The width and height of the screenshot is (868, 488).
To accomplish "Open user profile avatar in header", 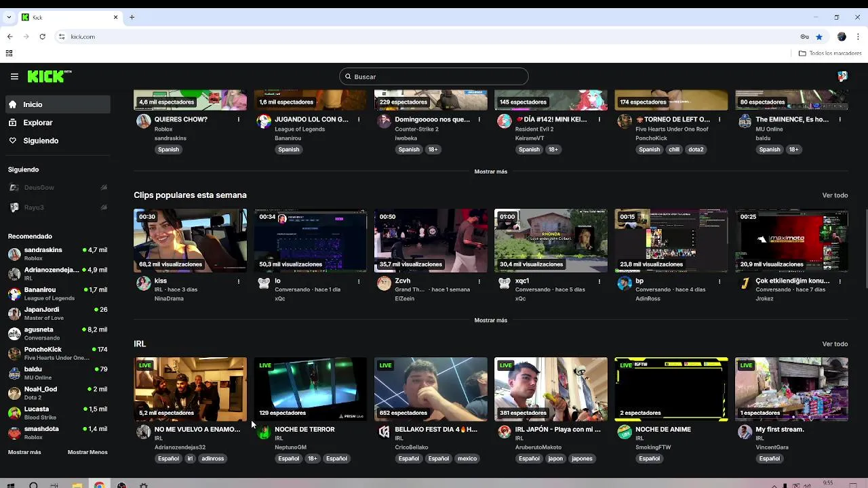I will coord(842,77).
